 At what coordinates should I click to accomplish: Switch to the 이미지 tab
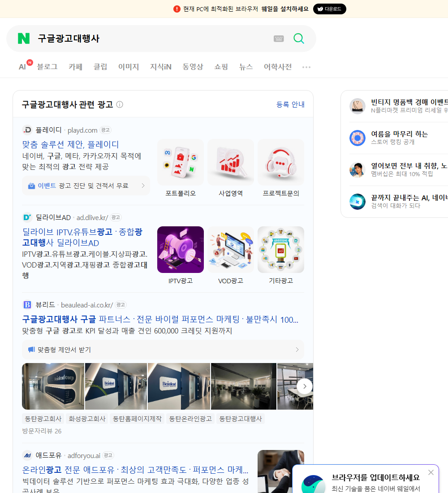(129, 67)
